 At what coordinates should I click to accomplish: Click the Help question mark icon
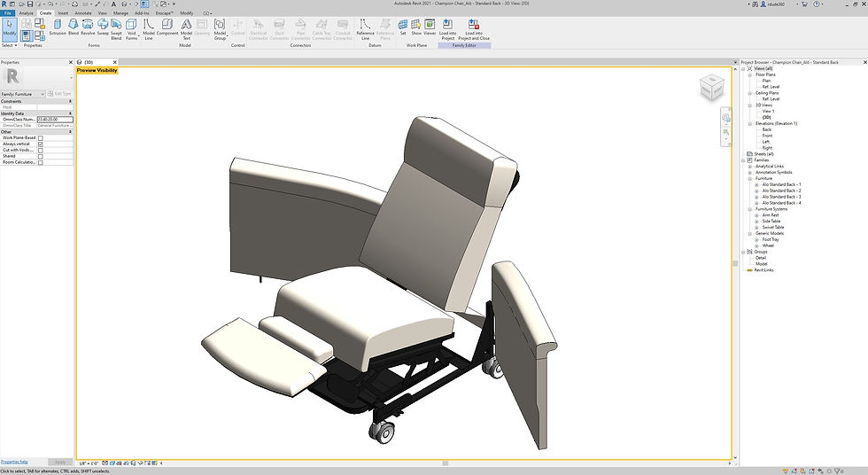point(817,4)
